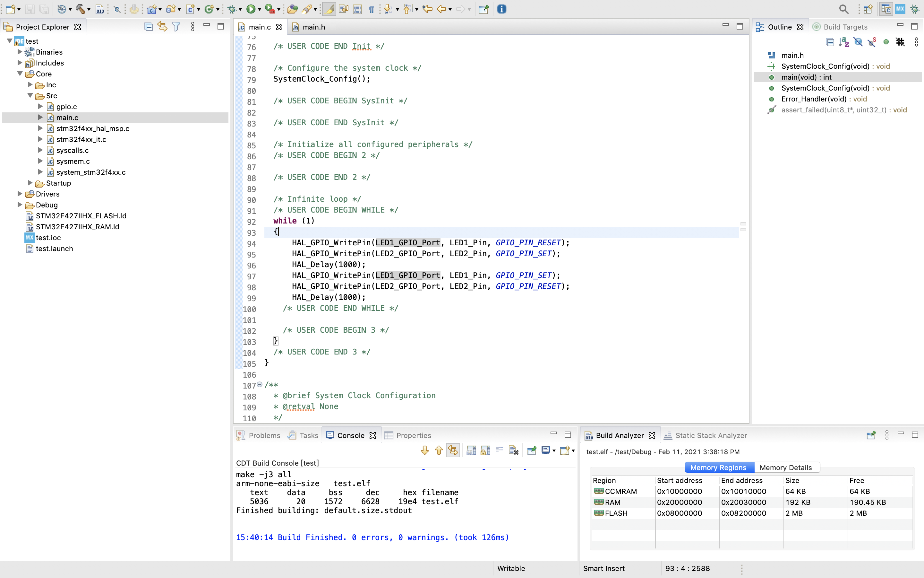Collapse the comment fold at line 107
Screen dimensions: 924x578
pyautogui.click(x=260, y=385)
